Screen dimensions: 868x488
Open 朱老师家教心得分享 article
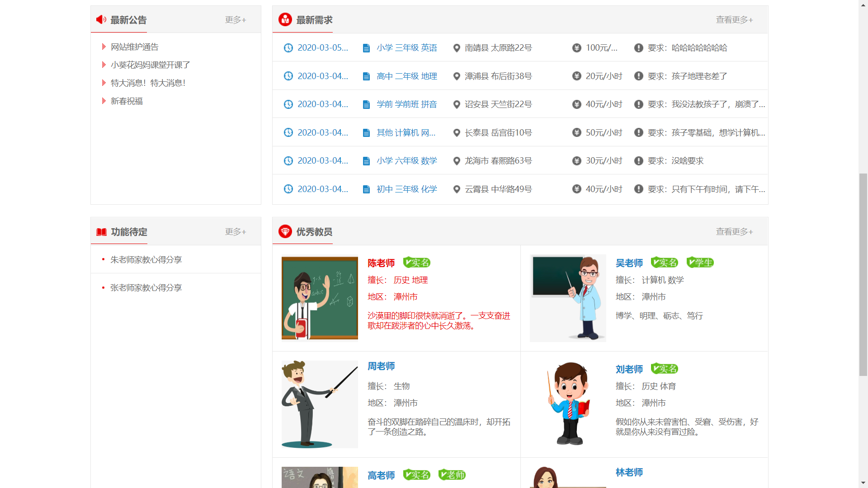click(146, 260)
